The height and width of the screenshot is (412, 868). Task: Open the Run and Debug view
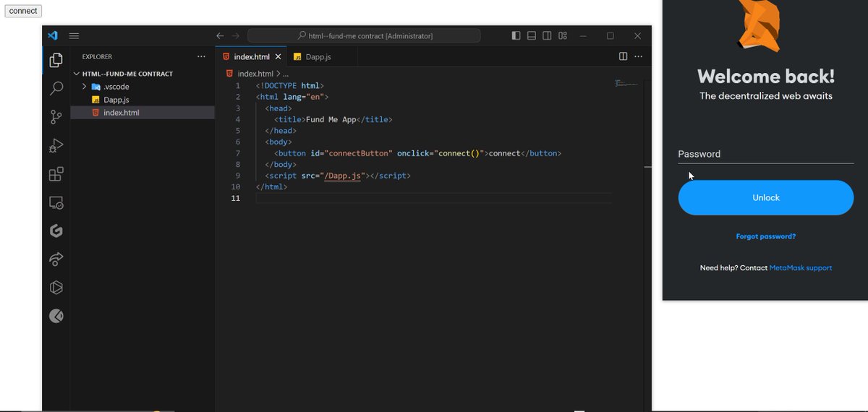[x=56, y=146]
